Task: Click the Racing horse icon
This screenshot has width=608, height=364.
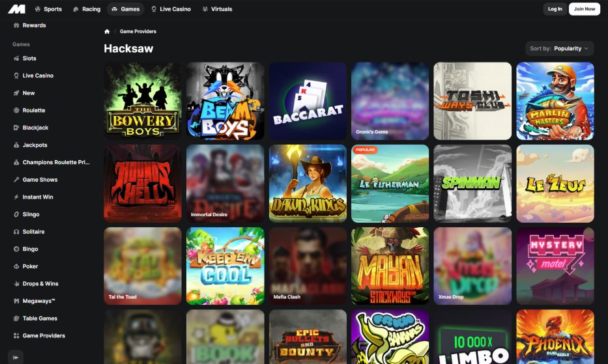Action: click(x=76, y=9)
